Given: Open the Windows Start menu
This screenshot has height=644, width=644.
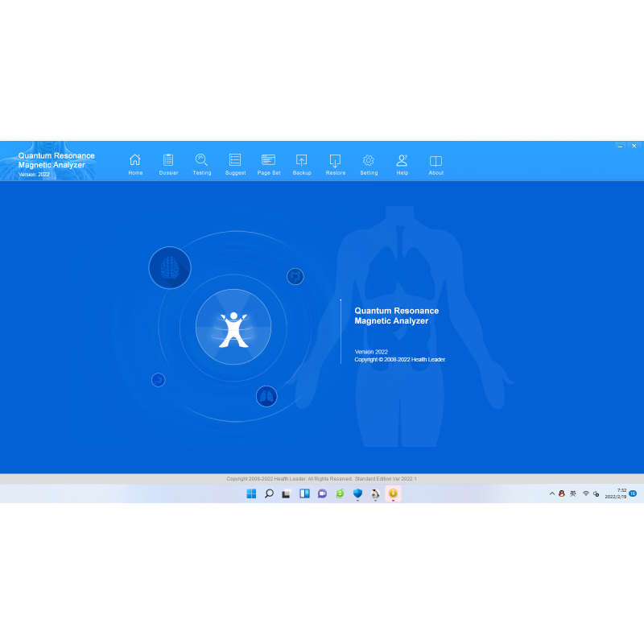Looking at the screenshot, I should pyautogui.click(x=251, y=493).
